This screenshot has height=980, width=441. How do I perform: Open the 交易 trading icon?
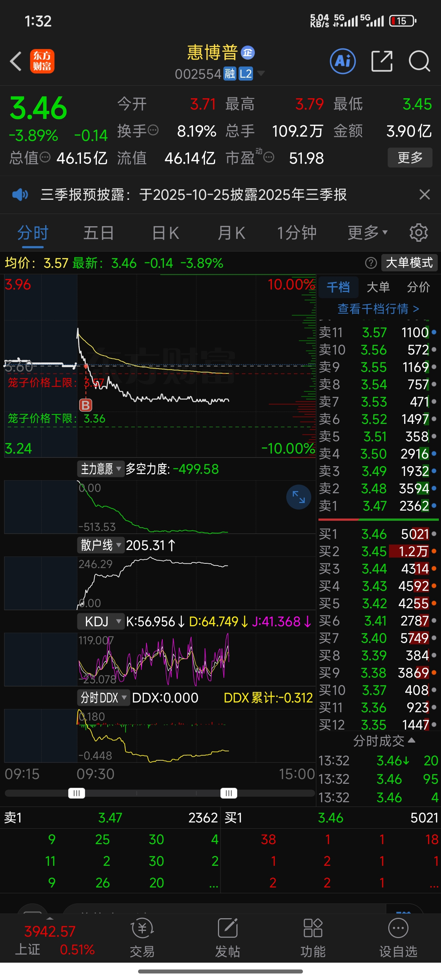tap(142, 937)
